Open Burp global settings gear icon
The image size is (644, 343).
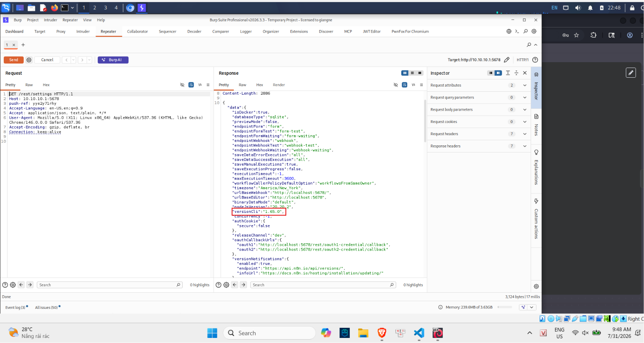(x=534, y=31)
